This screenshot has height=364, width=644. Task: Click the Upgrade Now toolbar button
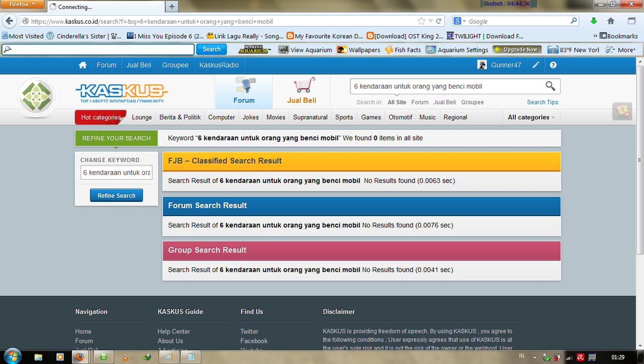click(x=517, y=49)
